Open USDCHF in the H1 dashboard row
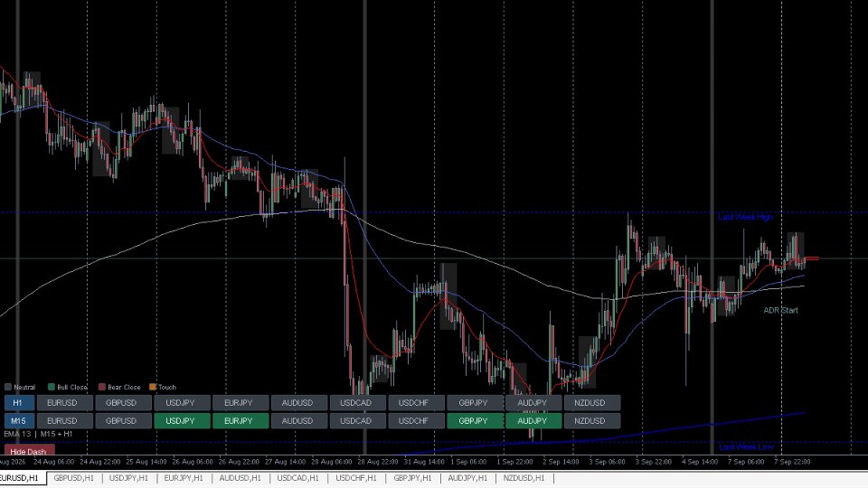 (x=416, y=403)
